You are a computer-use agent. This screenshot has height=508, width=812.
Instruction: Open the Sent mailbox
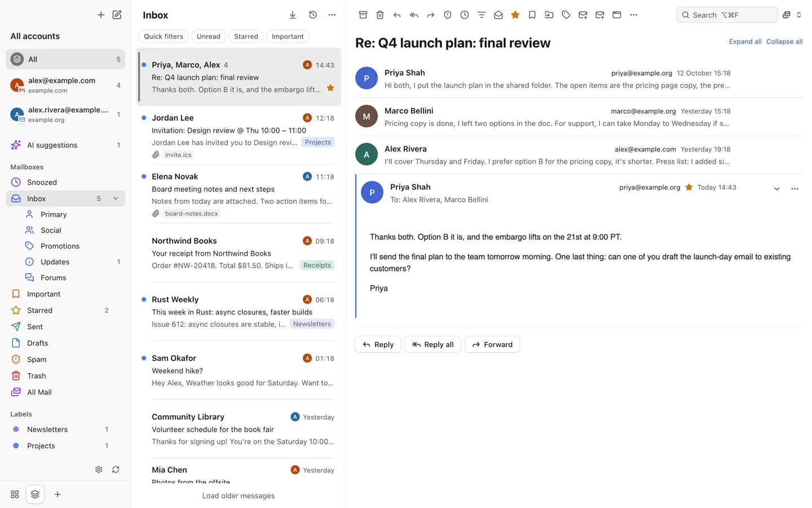[65, 327]
